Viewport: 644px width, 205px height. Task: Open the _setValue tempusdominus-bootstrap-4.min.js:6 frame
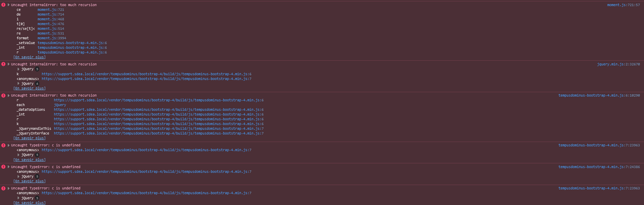(x=72, y=43)
